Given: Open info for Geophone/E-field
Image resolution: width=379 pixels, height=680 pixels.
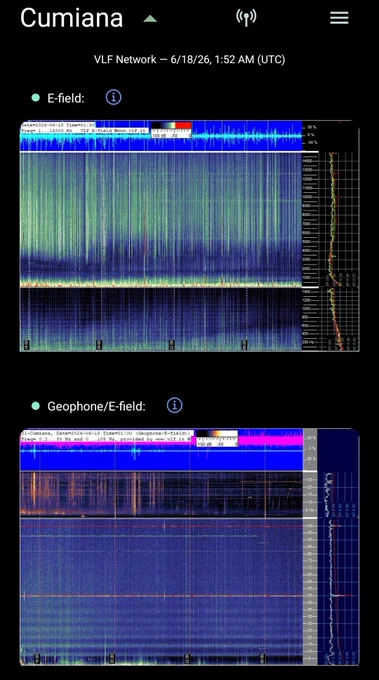Looking at the screenshot, I should point(175,405).
